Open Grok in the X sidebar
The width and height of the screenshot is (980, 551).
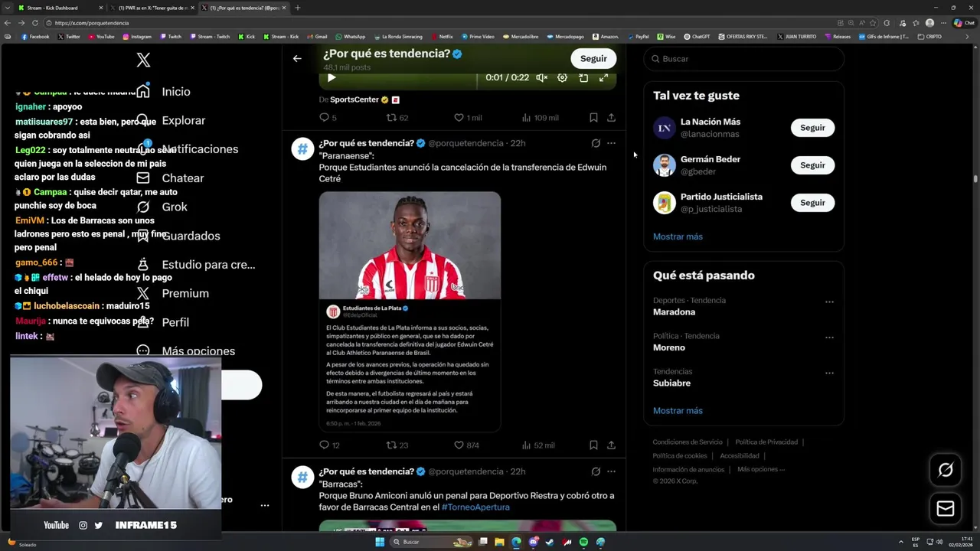[162, 207]
